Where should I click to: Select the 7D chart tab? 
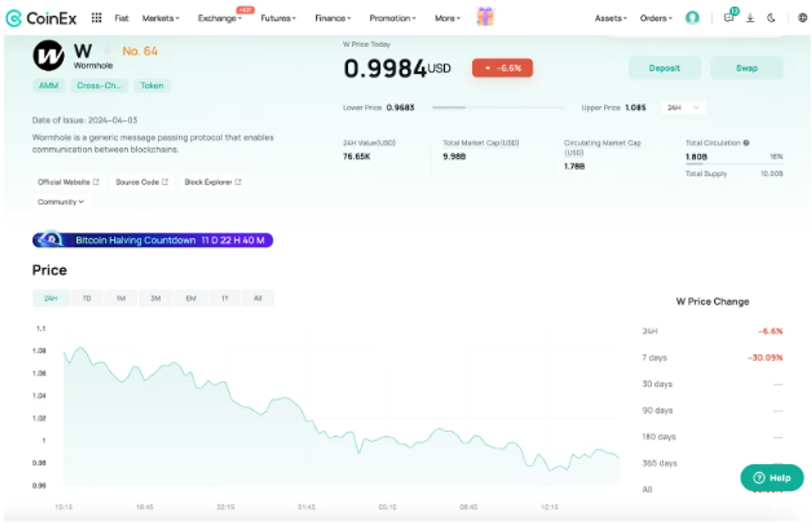87,298
